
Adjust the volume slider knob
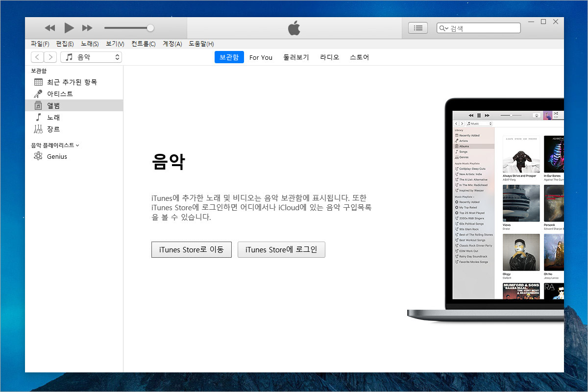click(x=150, y=28)
